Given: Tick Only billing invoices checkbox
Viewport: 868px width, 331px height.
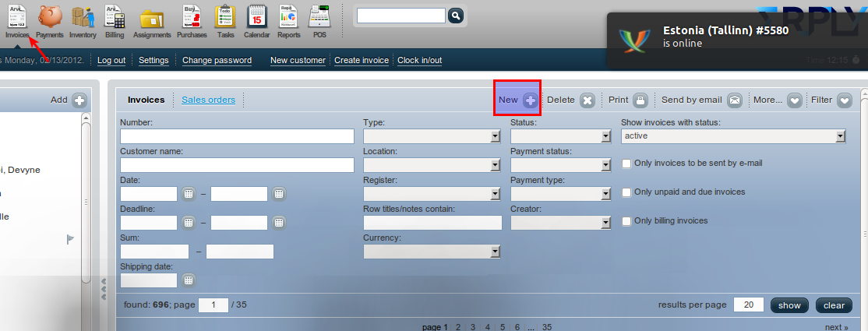Looking at the screenshot, I should [x=626, y=221].
